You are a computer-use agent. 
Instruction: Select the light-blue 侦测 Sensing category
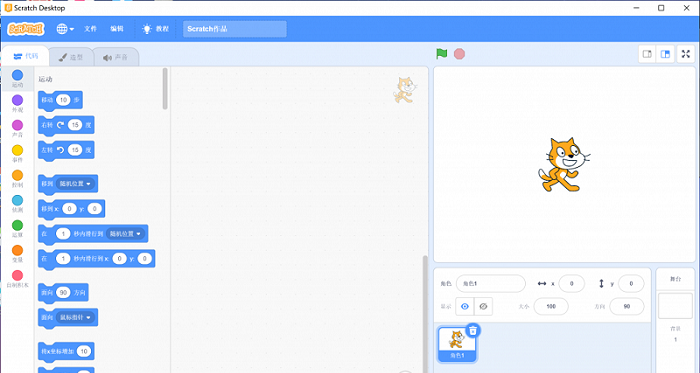click(17, 203)
